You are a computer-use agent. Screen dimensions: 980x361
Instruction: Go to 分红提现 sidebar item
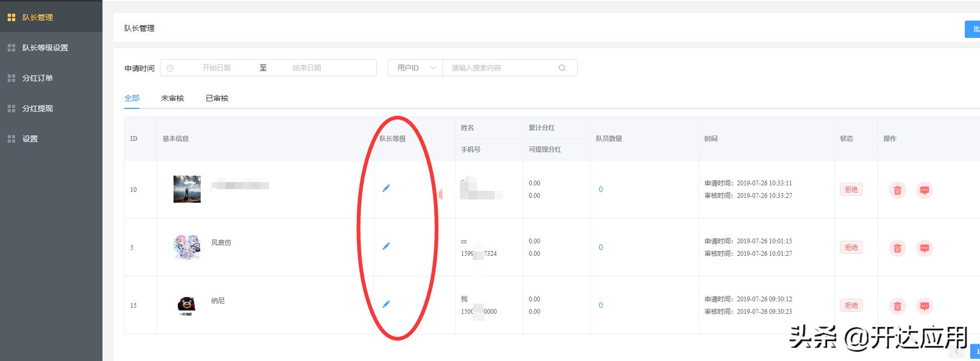[51, 108]
